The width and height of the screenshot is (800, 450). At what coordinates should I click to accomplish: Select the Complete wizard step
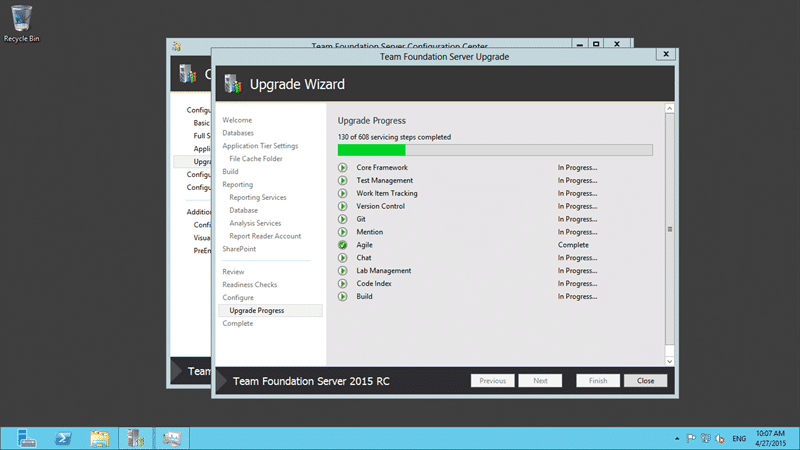(237, 323)
